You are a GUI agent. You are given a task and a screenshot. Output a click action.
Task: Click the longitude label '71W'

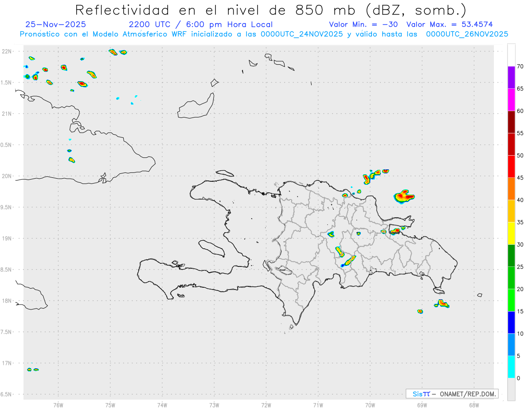[x=318, y=405]
